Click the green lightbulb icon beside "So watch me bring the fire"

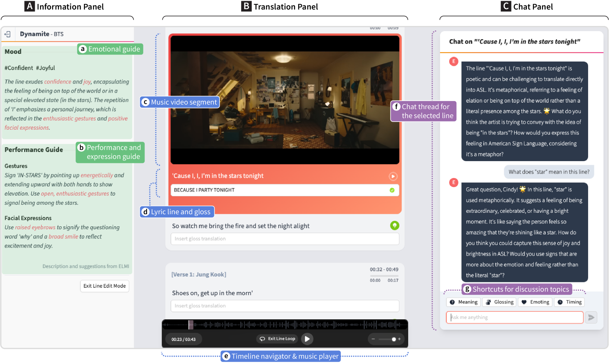tap(395, 226)
